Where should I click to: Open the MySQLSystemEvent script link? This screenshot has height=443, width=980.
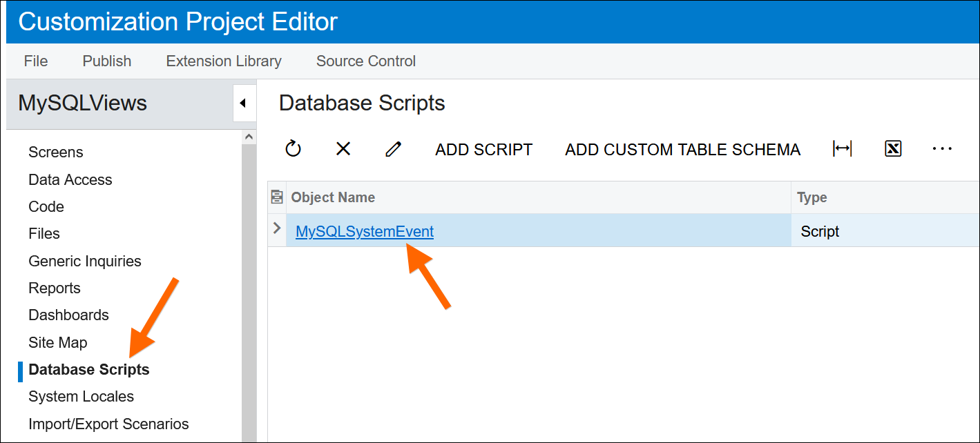click(x=364, y=231)
